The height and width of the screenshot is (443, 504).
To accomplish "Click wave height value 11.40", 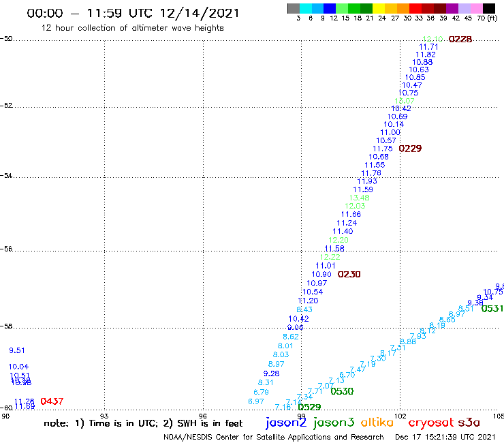I will coord(343,231).
